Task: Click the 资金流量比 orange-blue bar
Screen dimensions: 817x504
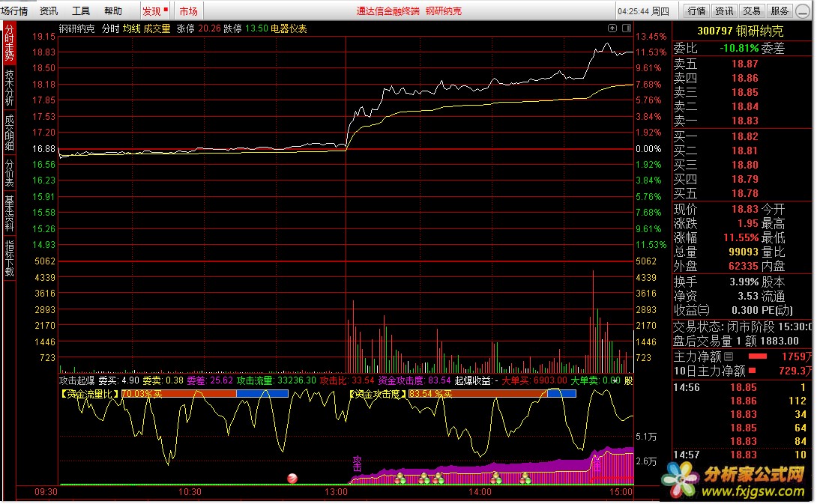Action: pos(205,394)
